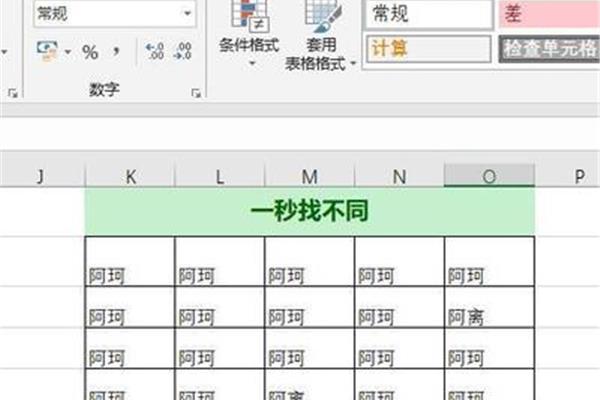Select column M header

[310, 176]
